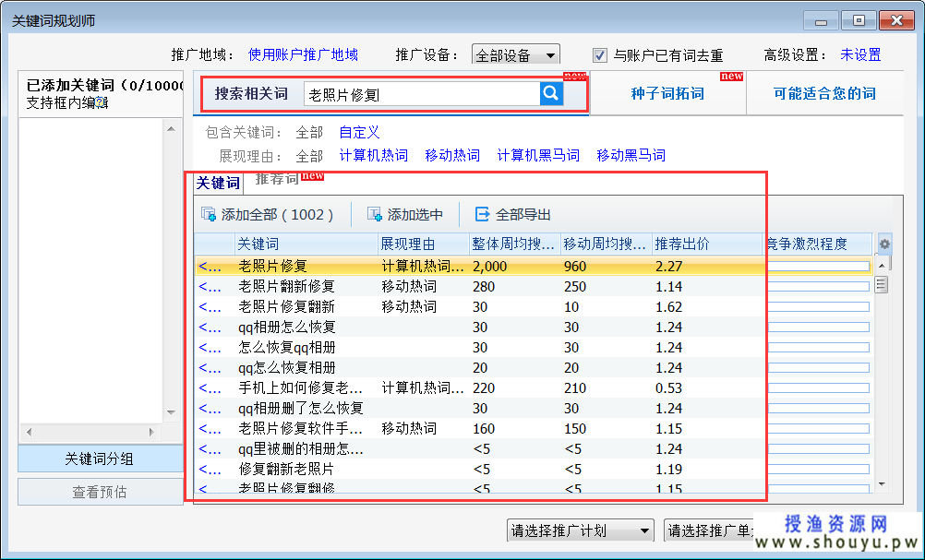The image size is (925, 560).
Task: Expand the 请选择推广计划 dropdown
Action: click(581, 530)
